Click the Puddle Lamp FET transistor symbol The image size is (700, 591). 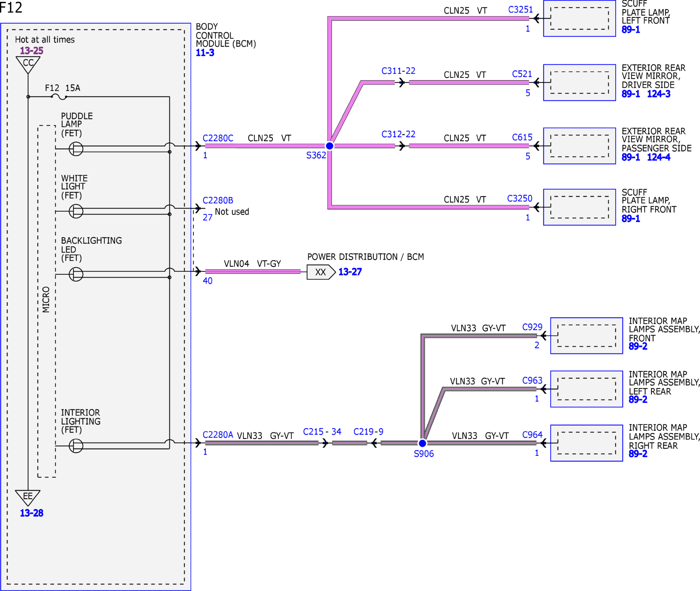76,149
